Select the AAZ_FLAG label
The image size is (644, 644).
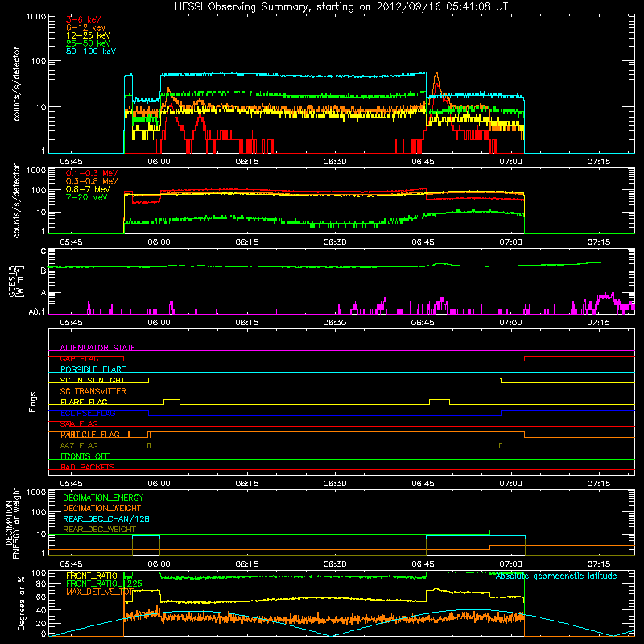tap(79, 445)
